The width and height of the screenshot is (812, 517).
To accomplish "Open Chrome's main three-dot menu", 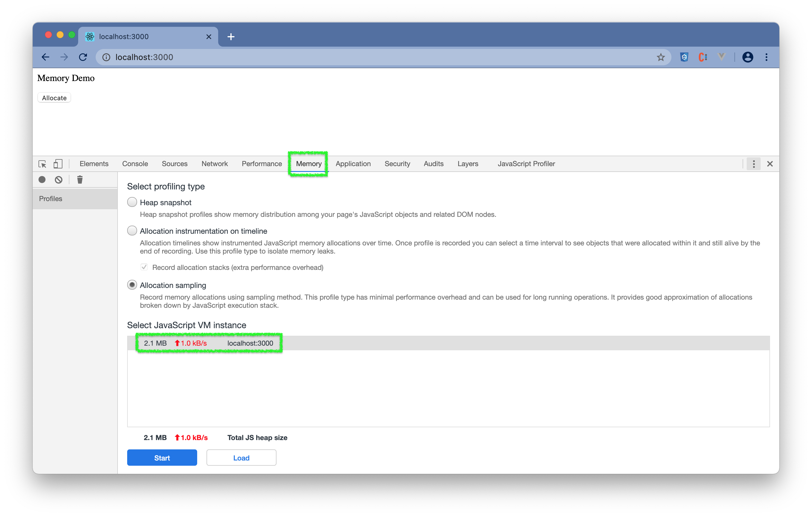I will click(x=766, y=57).
